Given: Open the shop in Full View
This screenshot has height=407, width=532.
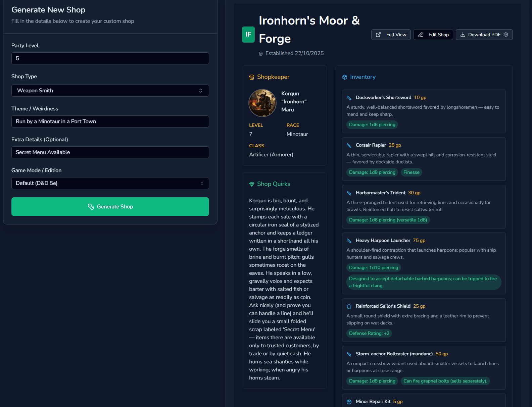Looking at the screenshot, I should click(x=391, y=35).
